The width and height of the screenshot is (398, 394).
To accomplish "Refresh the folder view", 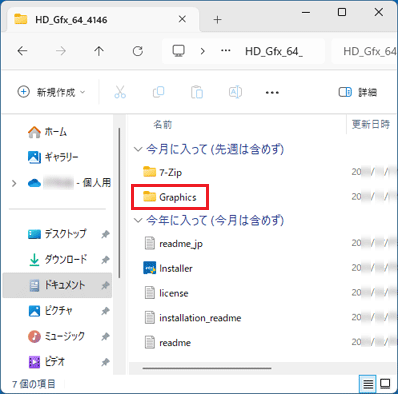I will [x=138, y=51].
